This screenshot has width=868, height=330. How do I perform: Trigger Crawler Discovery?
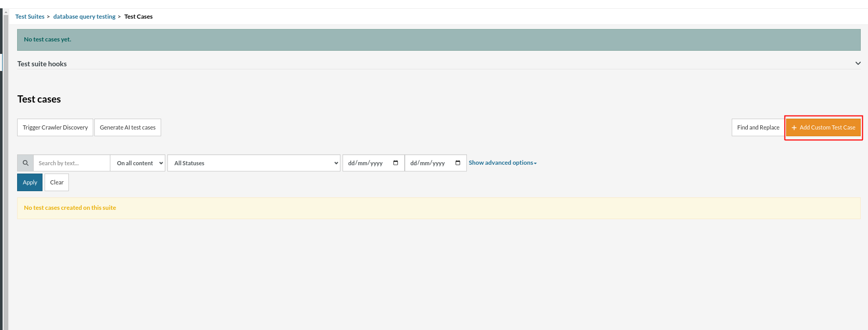pyautogui.click(x=55, y=127)
